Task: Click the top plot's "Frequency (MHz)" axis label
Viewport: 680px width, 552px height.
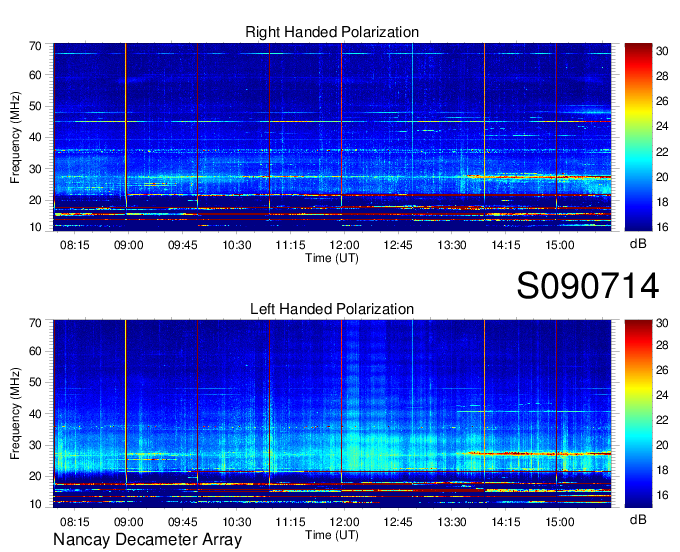Action: click(x=15, y=137)
